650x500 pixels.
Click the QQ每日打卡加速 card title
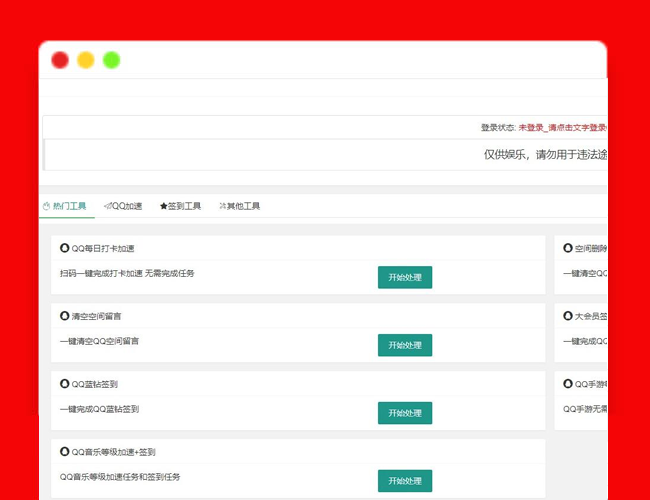click(x=103, y=248)
